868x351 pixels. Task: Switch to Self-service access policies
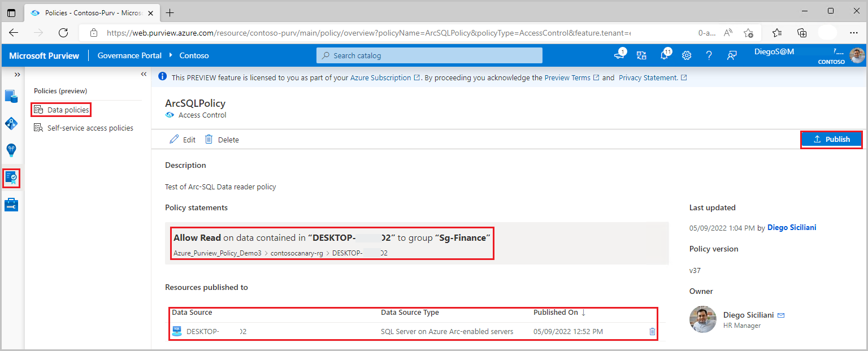tap(90, 128)
